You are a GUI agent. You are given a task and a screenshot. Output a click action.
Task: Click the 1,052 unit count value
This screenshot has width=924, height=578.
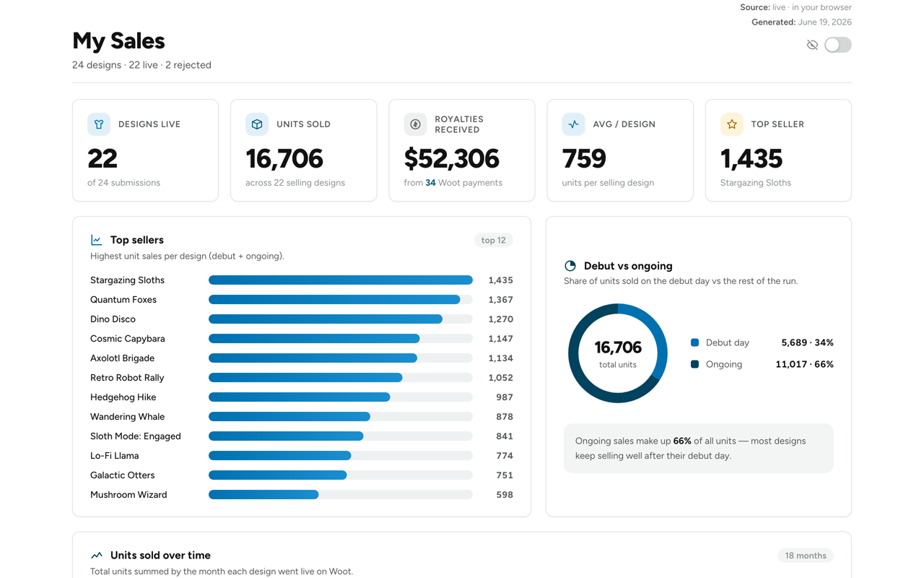(500, 378)
